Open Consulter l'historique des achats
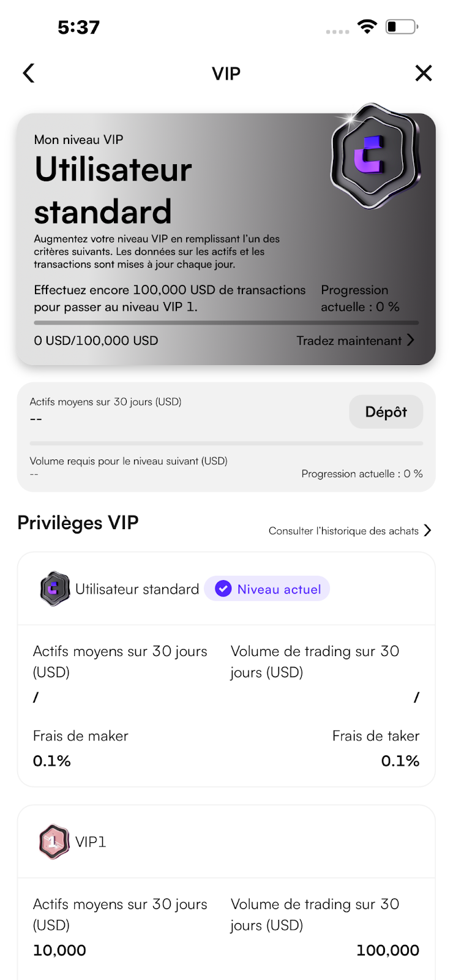Viewport: 453px width, 980px height. tap(343, 530)
